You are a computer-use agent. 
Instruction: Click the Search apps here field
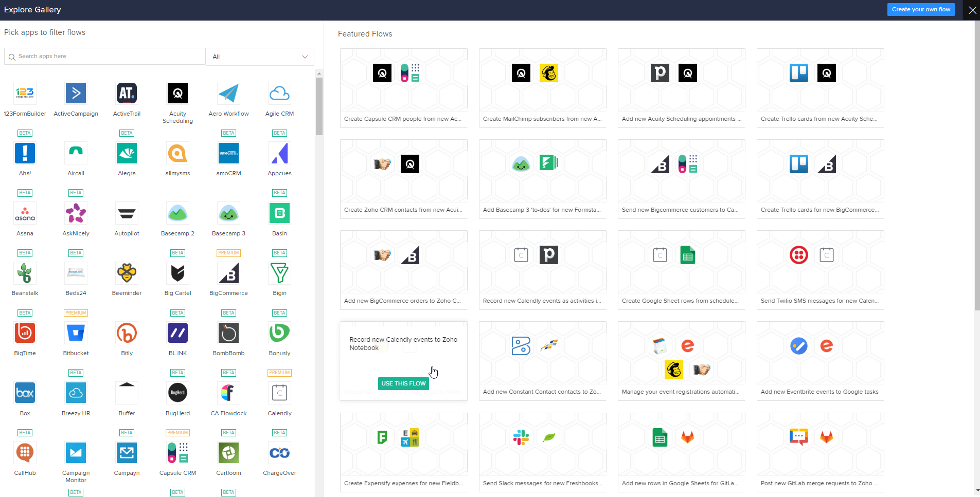104,57
